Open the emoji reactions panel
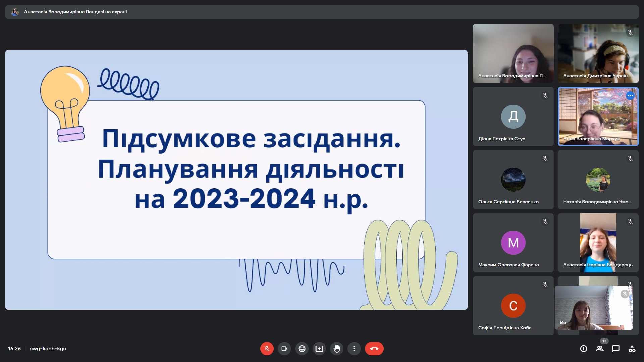This screenshot has height=362, width=644. pos(302,349)
